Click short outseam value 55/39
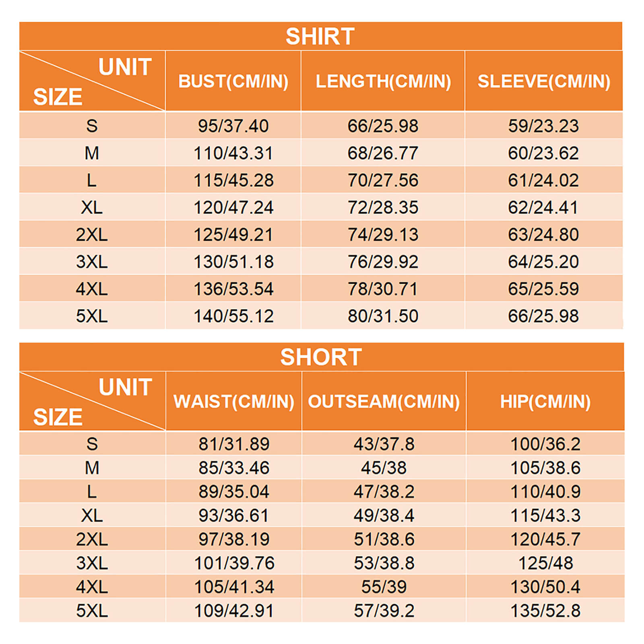The image size is (644, 644). click(x=384, y=587)
